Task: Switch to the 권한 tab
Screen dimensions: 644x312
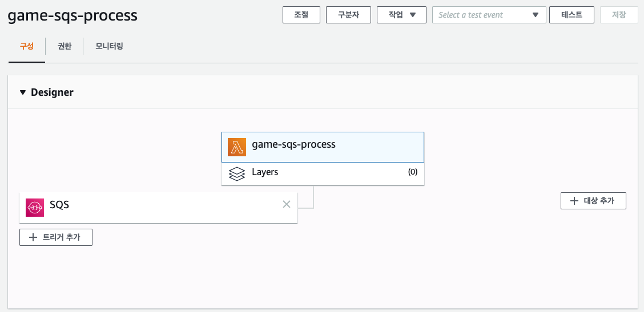Action: [x=65, y=46]
